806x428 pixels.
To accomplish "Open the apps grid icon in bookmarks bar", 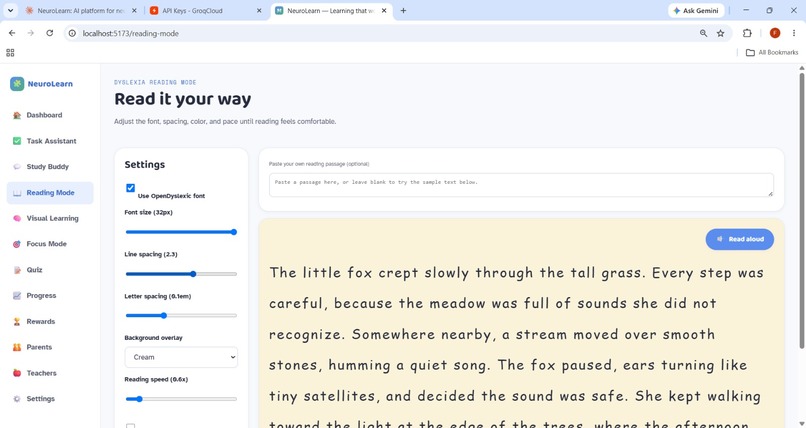I will pos(10,52).
